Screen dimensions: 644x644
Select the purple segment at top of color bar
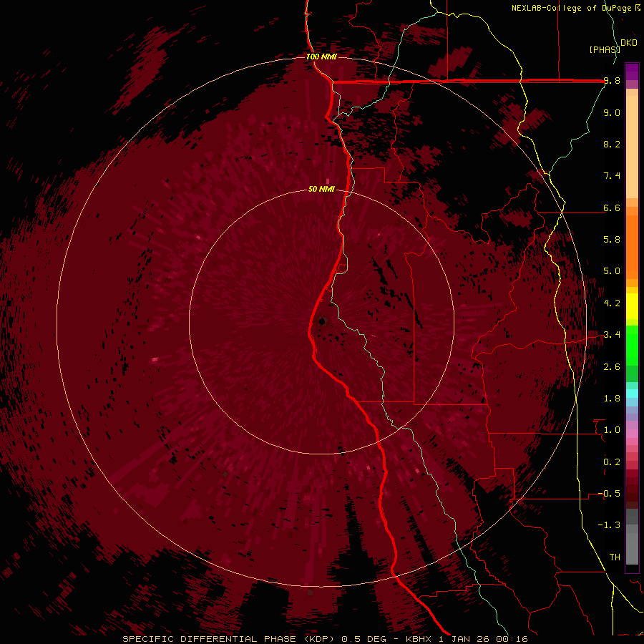click(x=632, y=72)
